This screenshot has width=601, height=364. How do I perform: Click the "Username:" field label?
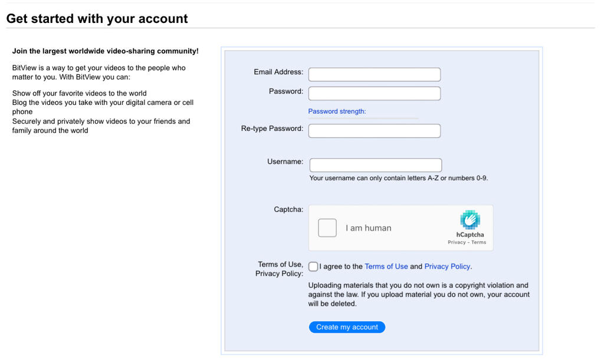click(285, 161)
